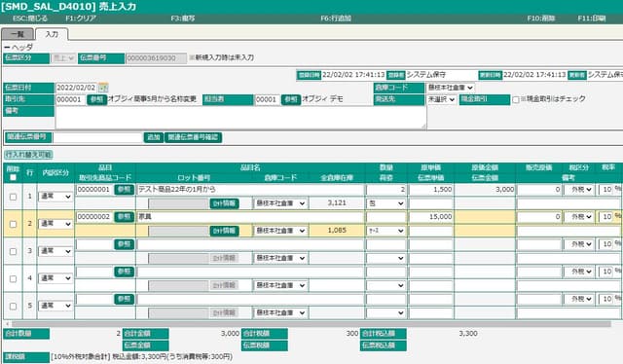Click the item name field テスト商品22年の1月から
The width and height of the screenshot is (623, 364).
coord(250,190)
